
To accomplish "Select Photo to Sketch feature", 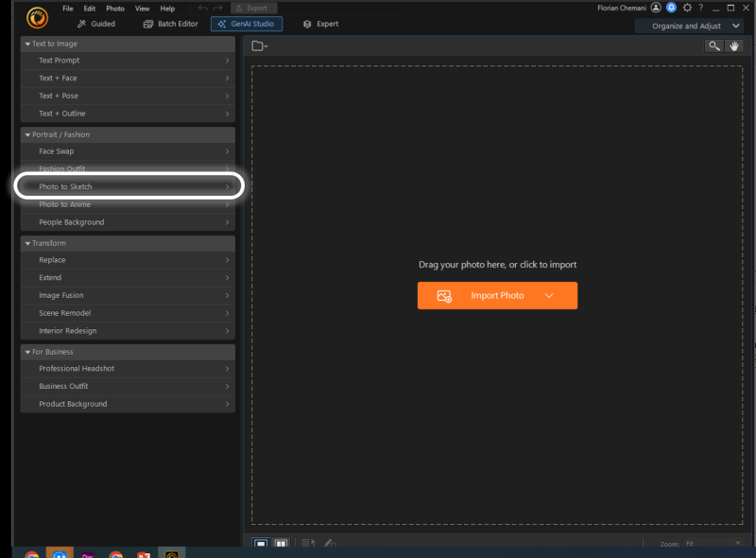I will point(128,186).
